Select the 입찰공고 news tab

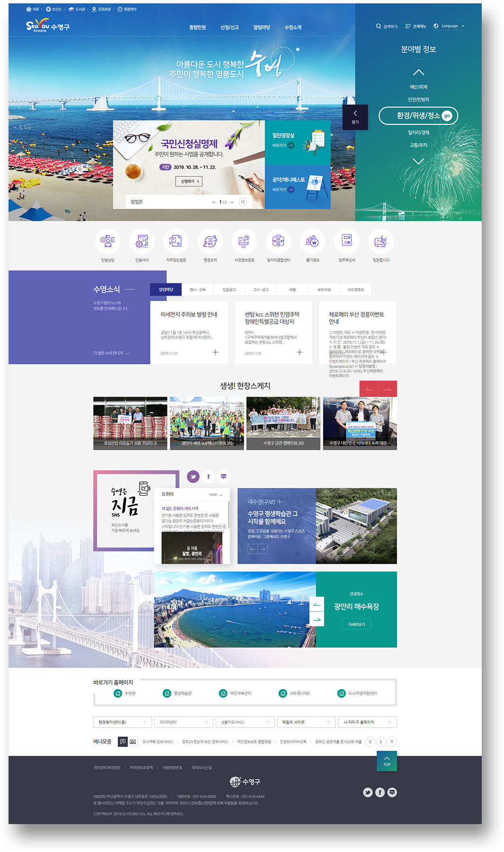pyautogui.click(x=229, y=290)
